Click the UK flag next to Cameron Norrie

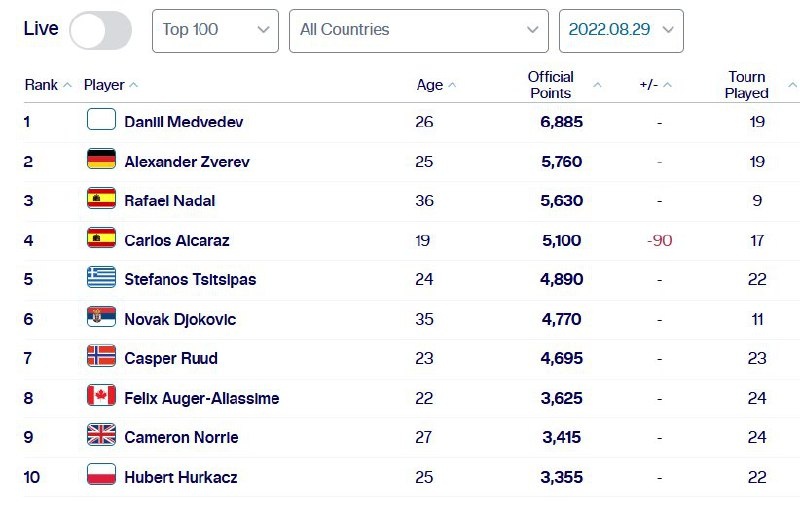101,436
